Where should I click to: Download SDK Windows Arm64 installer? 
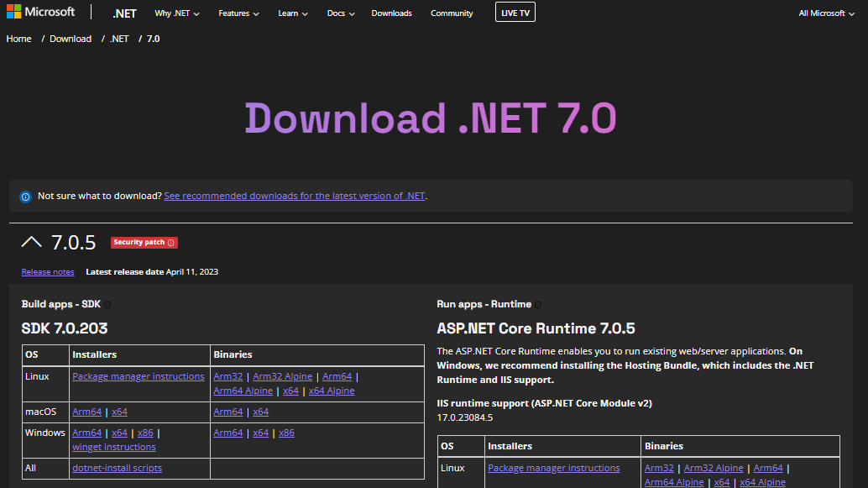tap(87, 433)
